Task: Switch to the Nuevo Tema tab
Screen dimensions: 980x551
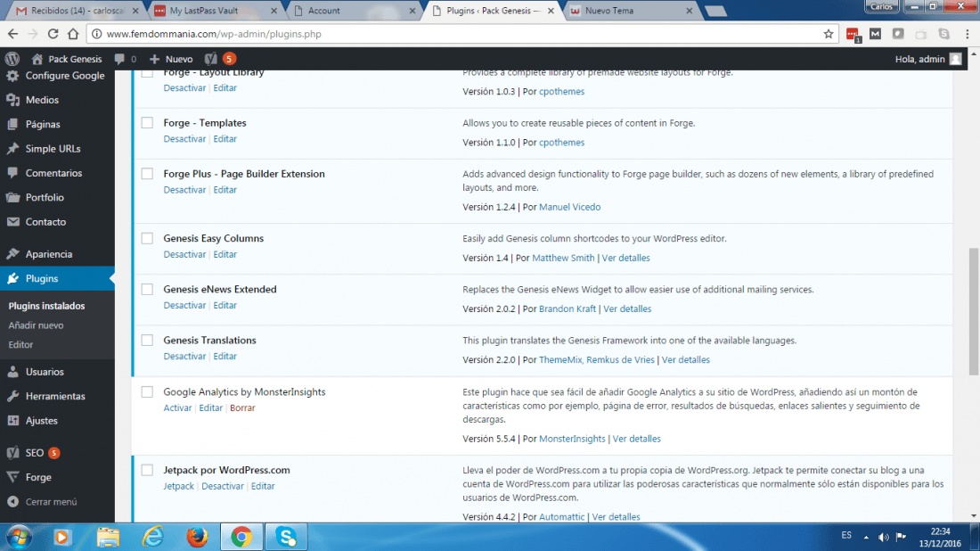Action: tap(632, 11)
